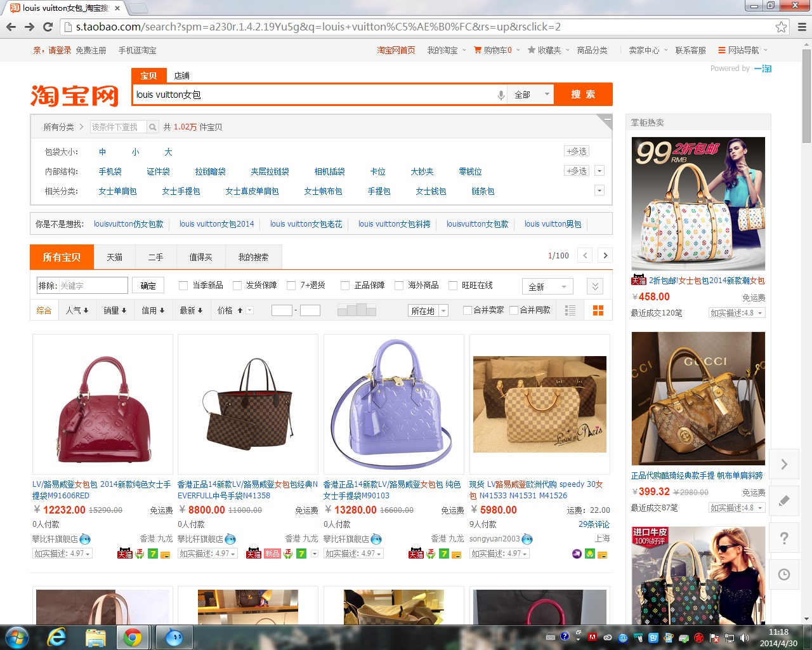The image size is (812, 650).
Task: Click the microphone voice search icon
Action: point(501,95)
